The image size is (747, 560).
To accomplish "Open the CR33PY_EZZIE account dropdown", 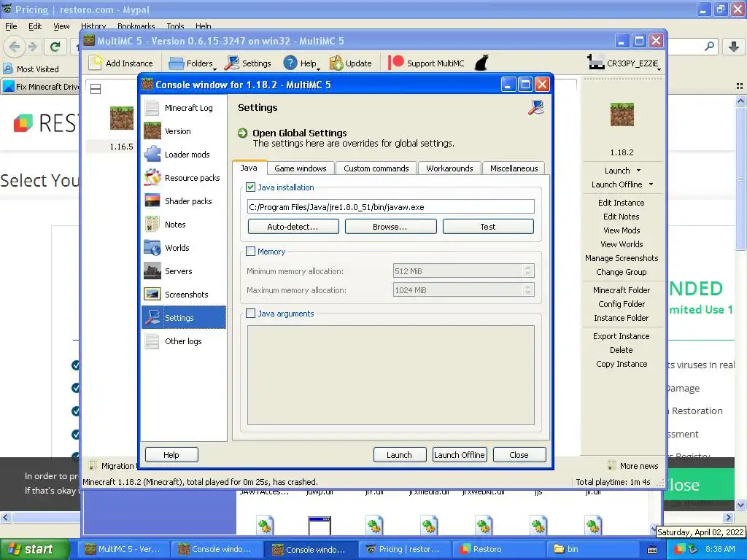I will pyautogui.click(x=659, y=69).
